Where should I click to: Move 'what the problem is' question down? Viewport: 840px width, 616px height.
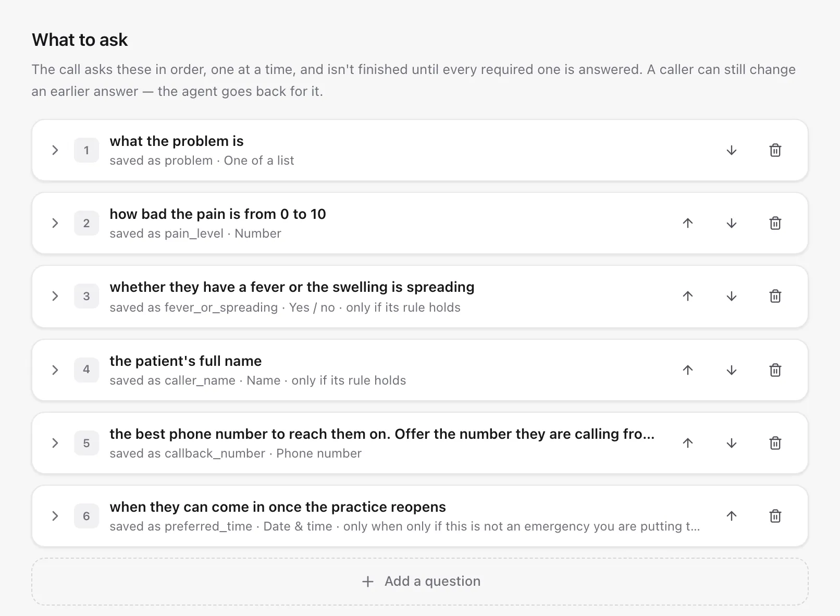pos(732,150)
